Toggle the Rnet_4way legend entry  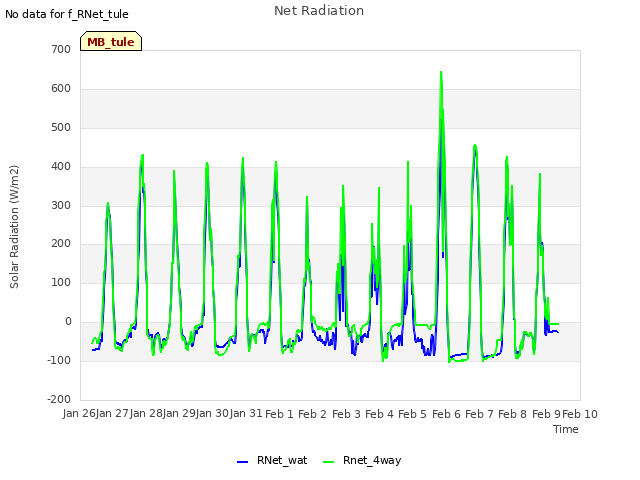point(362,461)
